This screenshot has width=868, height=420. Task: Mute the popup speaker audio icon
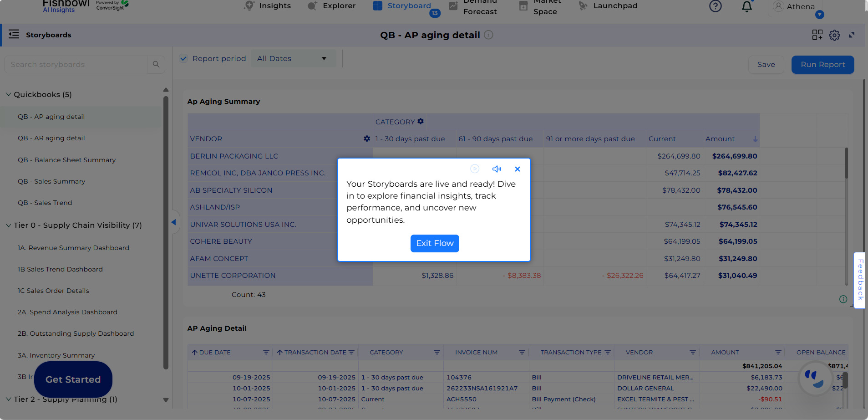coord(497,169)
